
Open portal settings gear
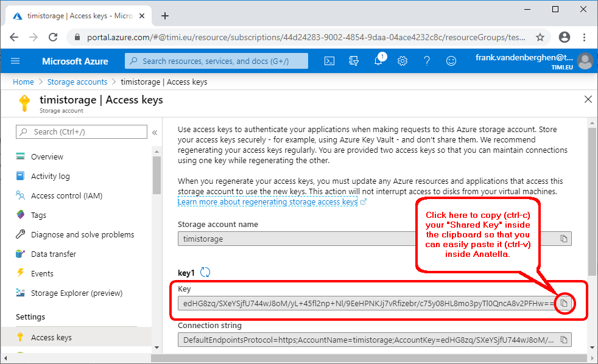pyautogui.click(x=403, y=61)
